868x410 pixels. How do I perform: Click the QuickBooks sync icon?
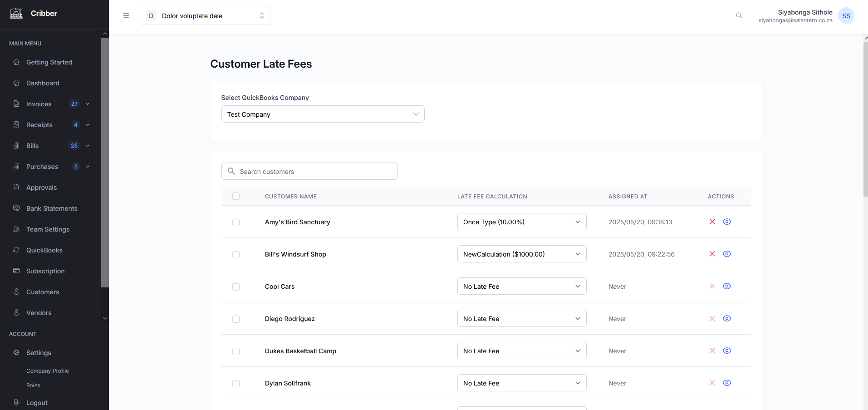tap(16, 250)
